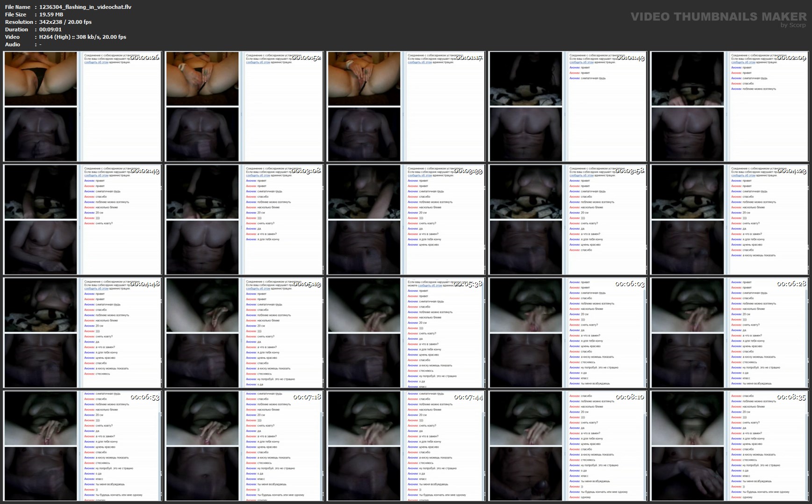The height and width of the screenshot is (504, 812).
Task: Click the frame timestamped 00:04:48
Action: click(x=82, y=332)
